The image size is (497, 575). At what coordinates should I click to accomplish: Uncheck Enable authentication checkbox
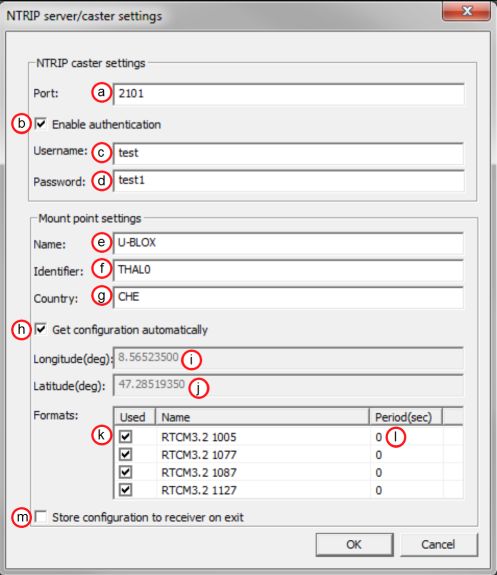[41, 124]
